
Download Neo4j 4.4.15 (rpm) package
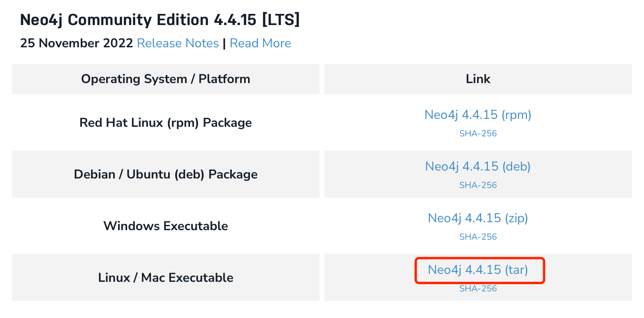[x=477, y=115]
